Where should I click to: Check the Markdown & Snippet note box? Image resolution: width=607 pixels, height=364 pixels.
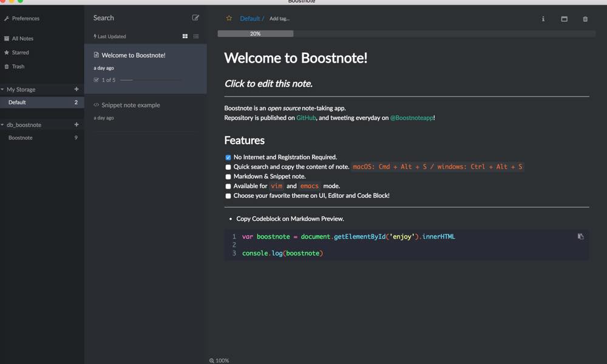click(228, 177)
